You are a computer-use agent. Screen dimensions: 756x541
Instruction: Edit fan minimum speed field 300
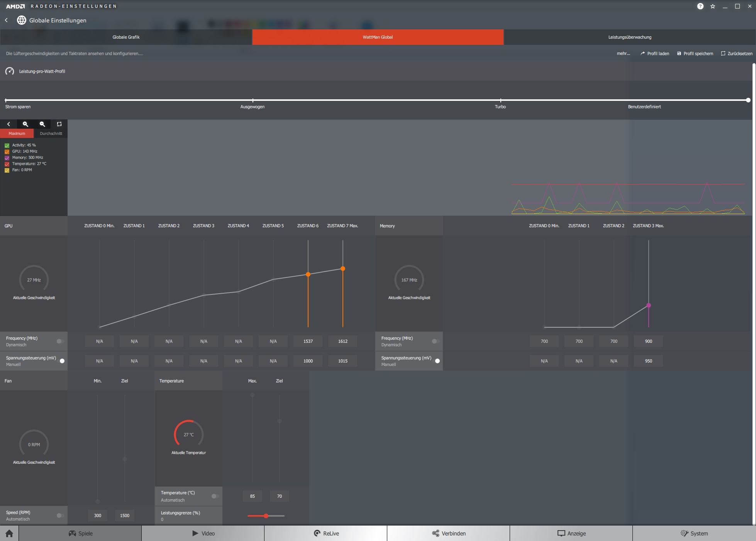(x=98, y=515)
